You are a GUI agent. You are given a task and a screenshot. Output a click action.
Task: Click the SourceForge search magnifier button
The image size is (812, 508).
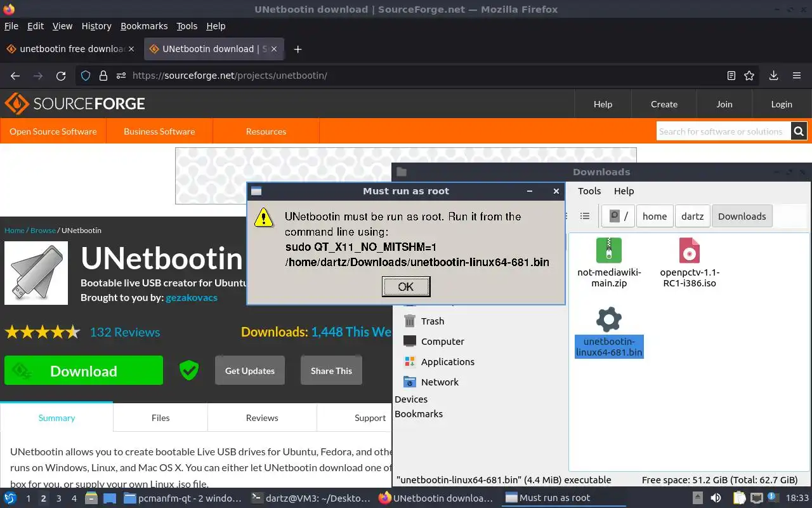pyautogui.click(x=799, y=131)
